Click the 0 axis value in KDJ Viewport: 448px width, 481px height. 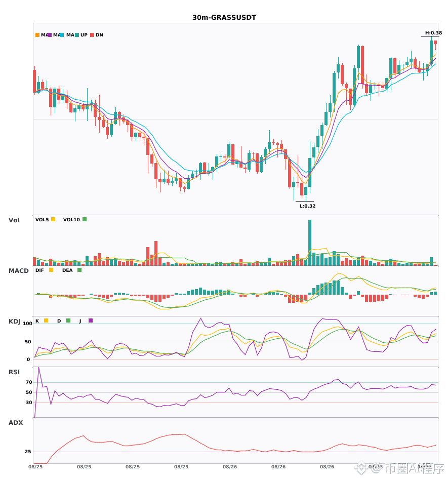(x=28, y=359)
